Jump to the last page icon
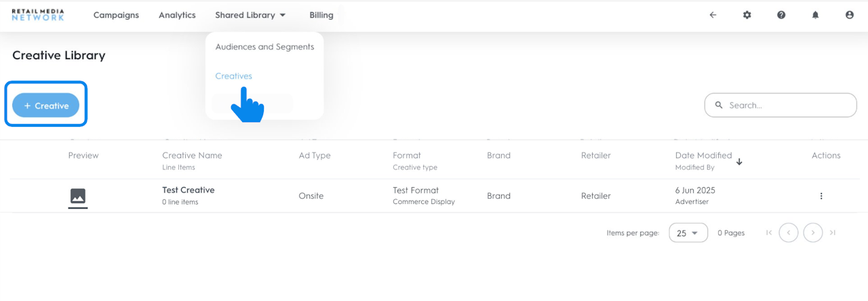Viewport: 868px width, 301px height. tap(833, 233)
